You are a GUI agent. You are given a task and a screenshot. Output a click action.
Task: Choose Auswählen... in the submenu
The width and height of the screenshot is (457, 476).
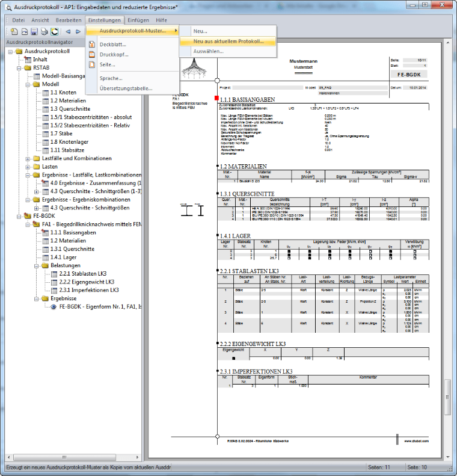click(x=228, y=51)
